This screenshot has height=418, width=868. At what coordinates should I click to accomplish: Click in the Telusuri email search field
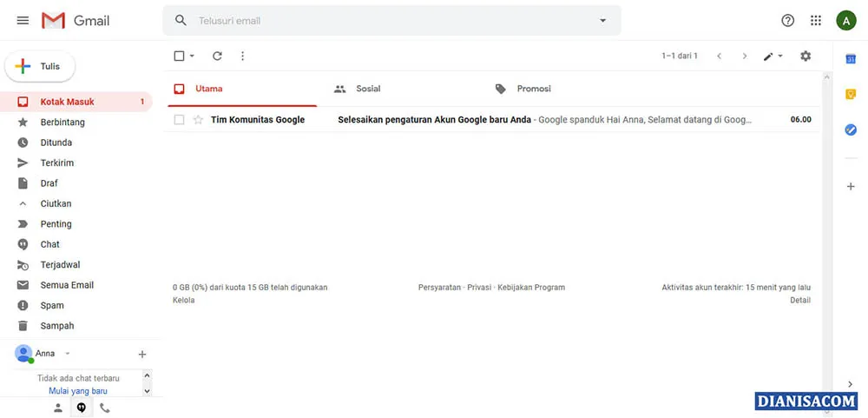[393, 21]
